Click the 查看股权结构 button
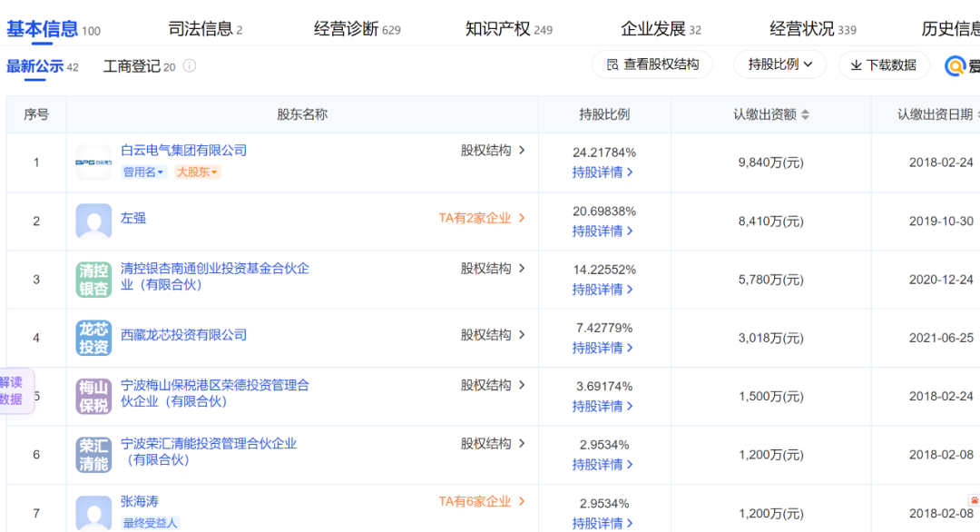 [x=652, y=64]
